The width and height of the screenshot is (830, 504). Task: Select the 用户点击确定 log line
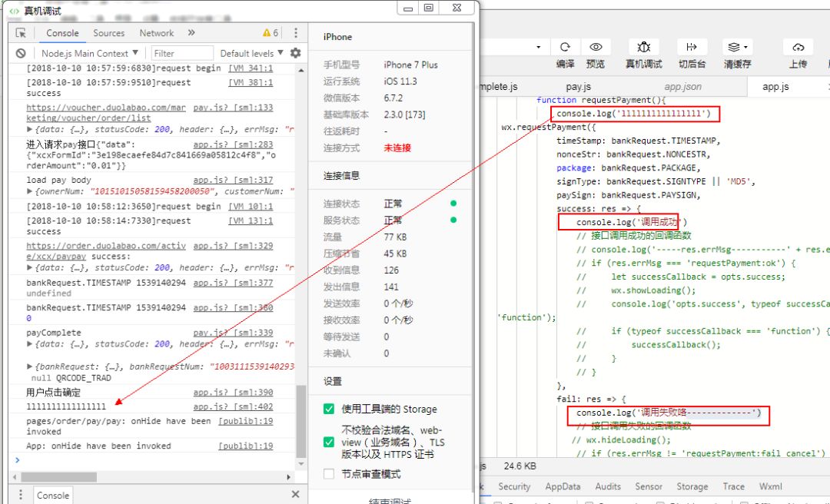54,393
